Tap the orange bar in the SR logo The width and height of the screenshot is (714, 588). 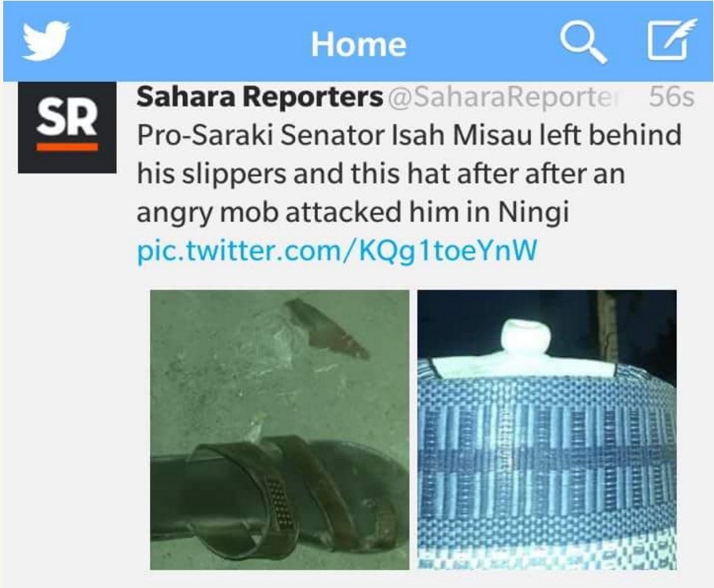(x=67, y=147)
